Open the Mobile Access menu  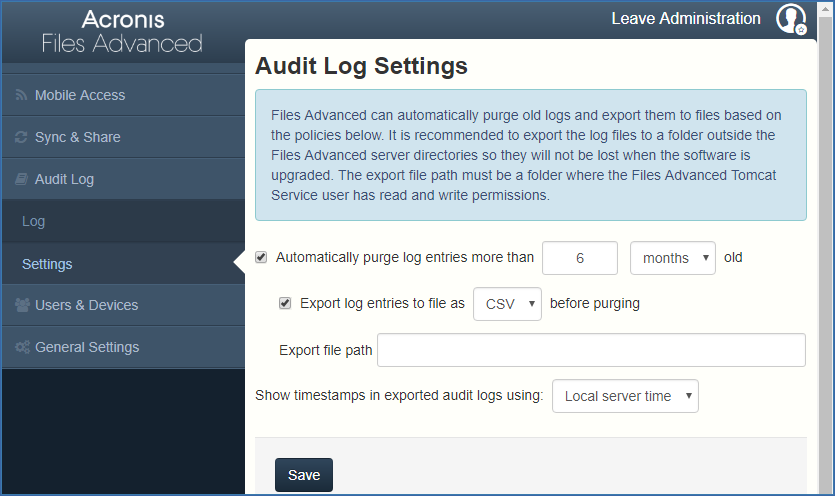(124, 95)
